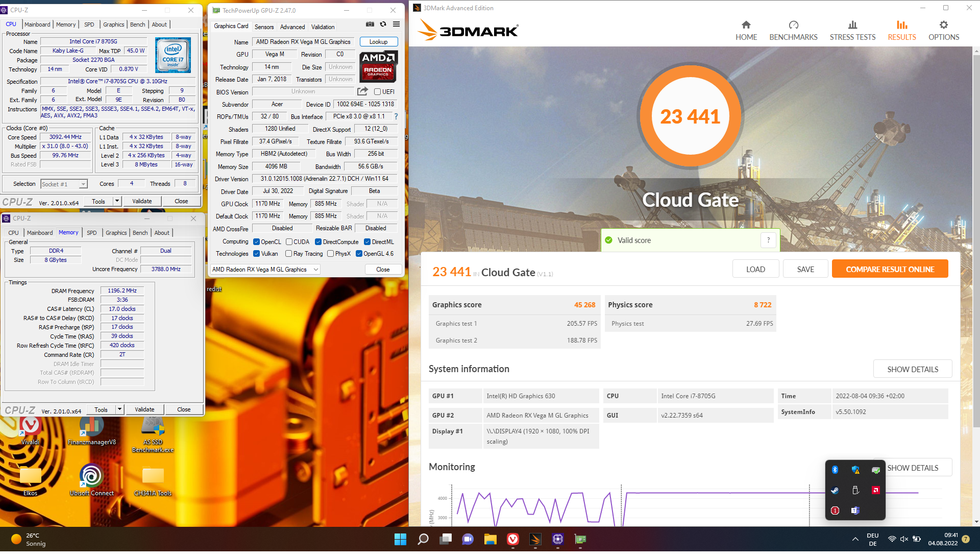Refresh GPU-Z data with refresh icon

pyautogui.click(x=383, y=24)
